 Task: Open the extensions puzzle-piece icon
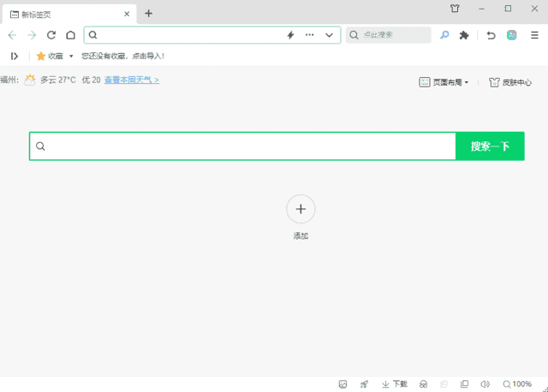pyautogui.click(x=464, y=35)
